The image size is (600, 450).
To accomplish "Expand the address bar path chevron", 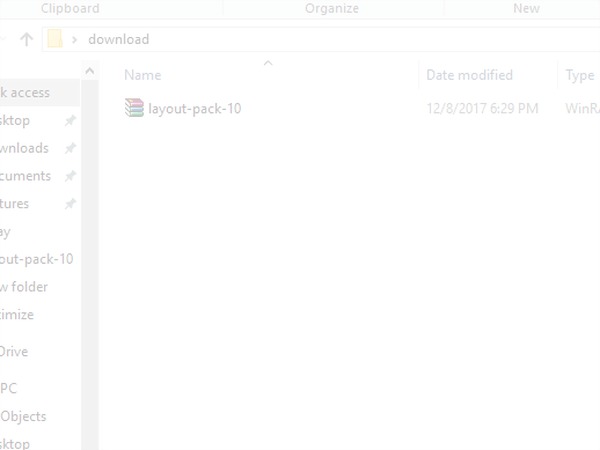I will [75, 39].
